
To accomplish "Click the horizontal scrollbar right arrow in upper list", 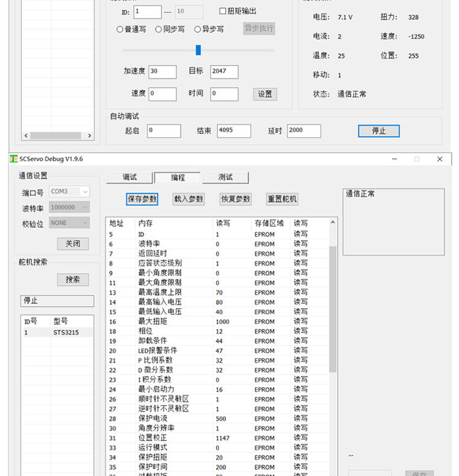I will click(89, 136).
